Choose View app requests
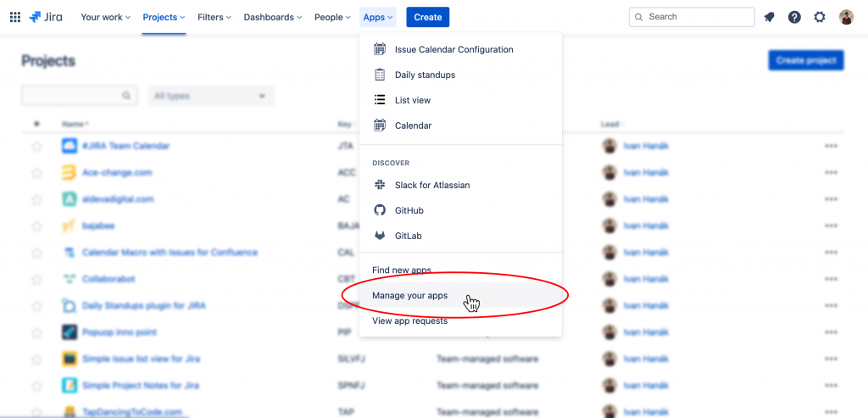The height and width of the screenshot is (418, 868). coord(460,320)
